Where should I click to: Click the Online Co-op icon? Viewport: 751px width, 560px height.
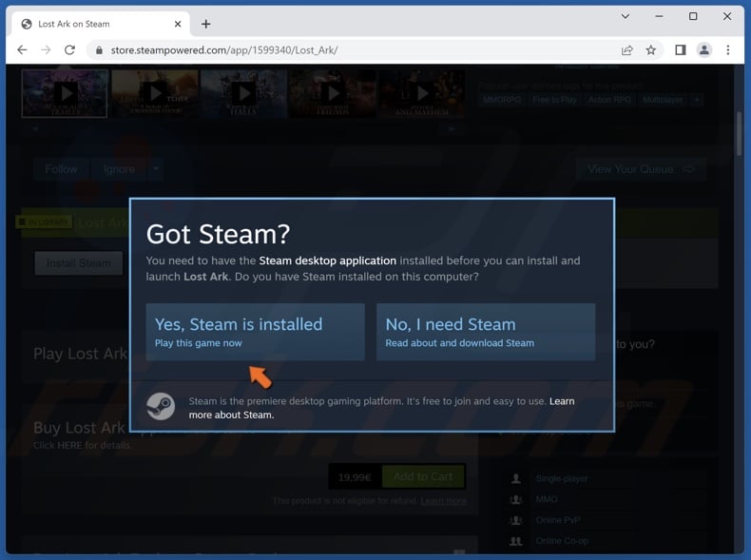pos(516,541)
